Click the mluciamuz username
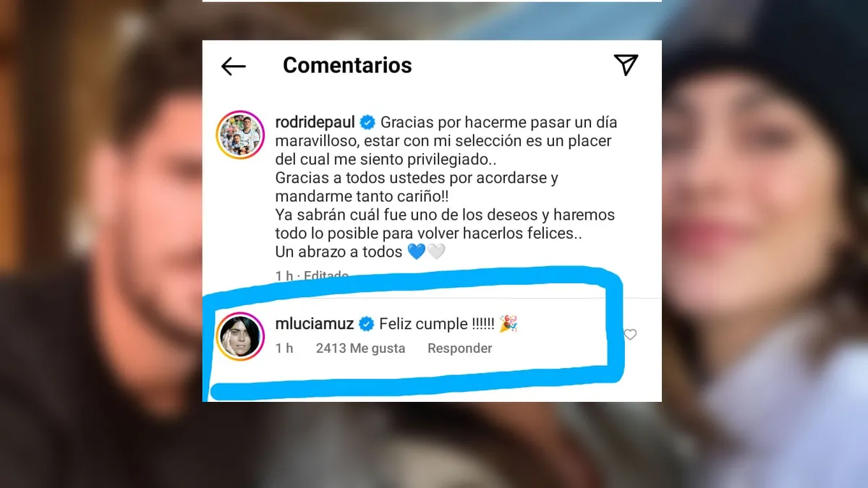868x488 pixels. (315, 324)
